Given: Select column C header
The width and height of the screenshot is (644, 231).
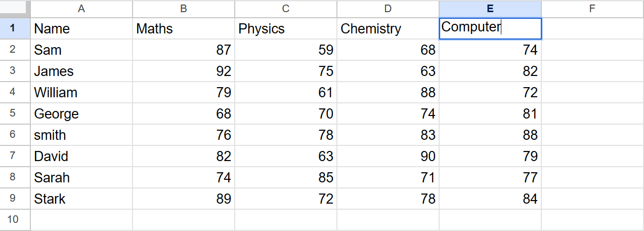Looking at the screenshot, I should click(x=286, y=9).
